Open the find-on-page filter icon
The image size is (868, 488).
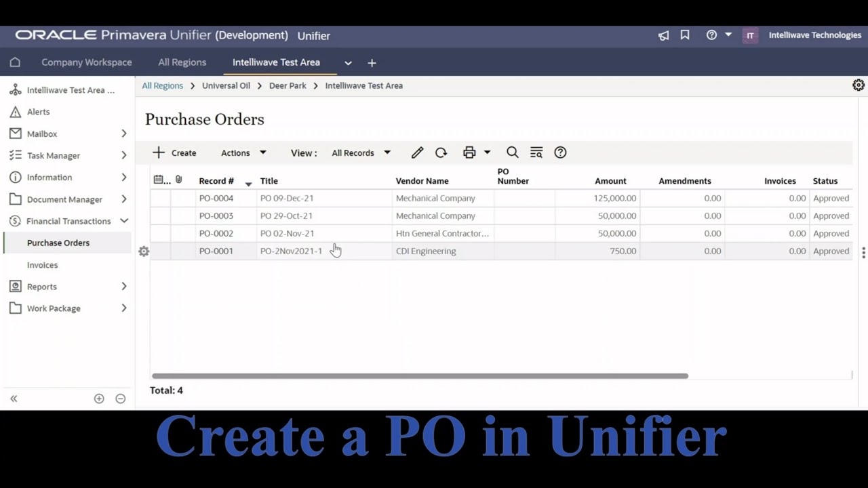(x=536, y=152)
